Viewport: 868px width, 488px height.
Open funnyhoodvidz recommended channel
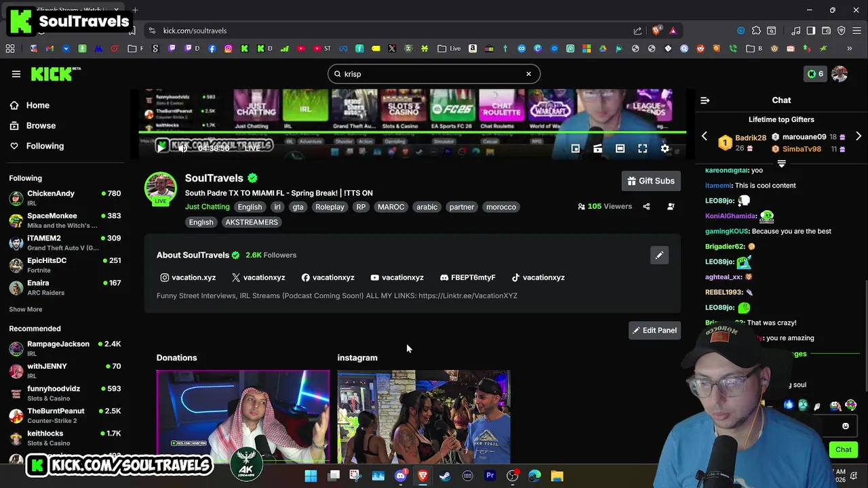point(64,393)
